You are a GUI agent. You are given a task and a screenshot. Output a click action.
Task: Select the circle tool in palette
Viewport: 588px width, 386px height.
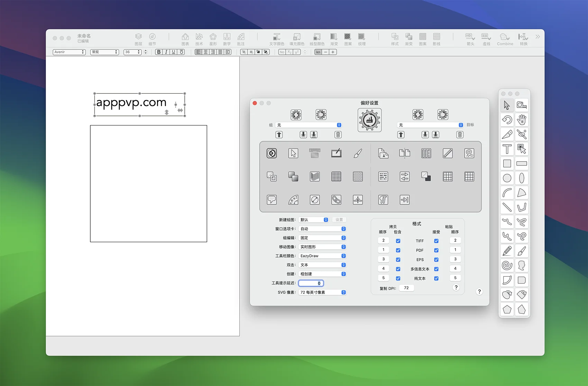(x=507, y=178)
